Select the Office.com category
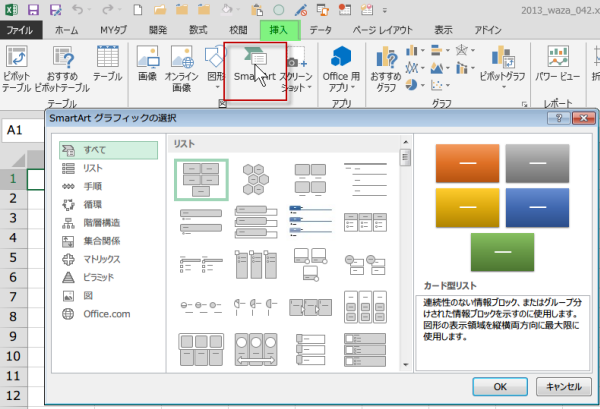 pos(108,313)
